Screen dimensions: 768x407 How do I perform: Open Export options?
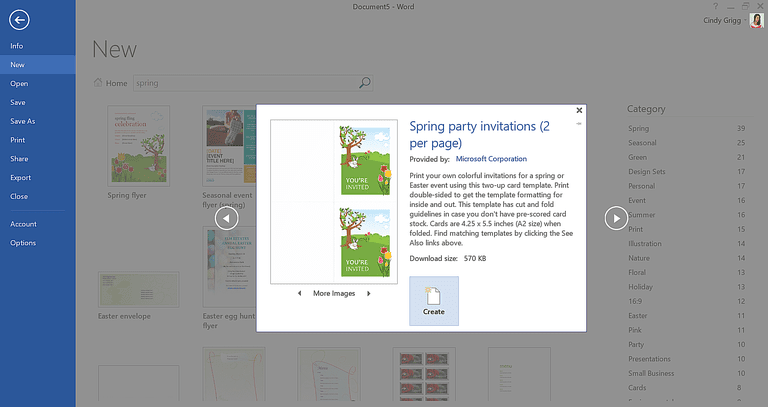(x=21, y=178)
